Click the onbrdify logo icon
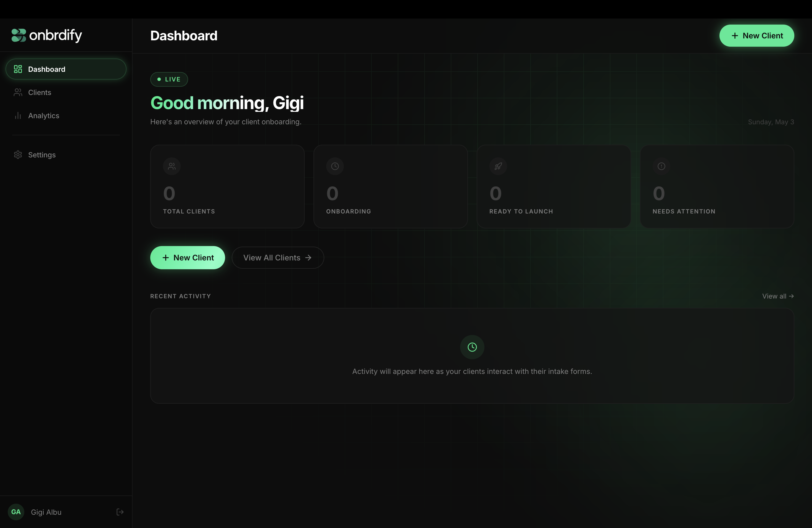Viewport: 812px width, 528px height. [19, 35]
